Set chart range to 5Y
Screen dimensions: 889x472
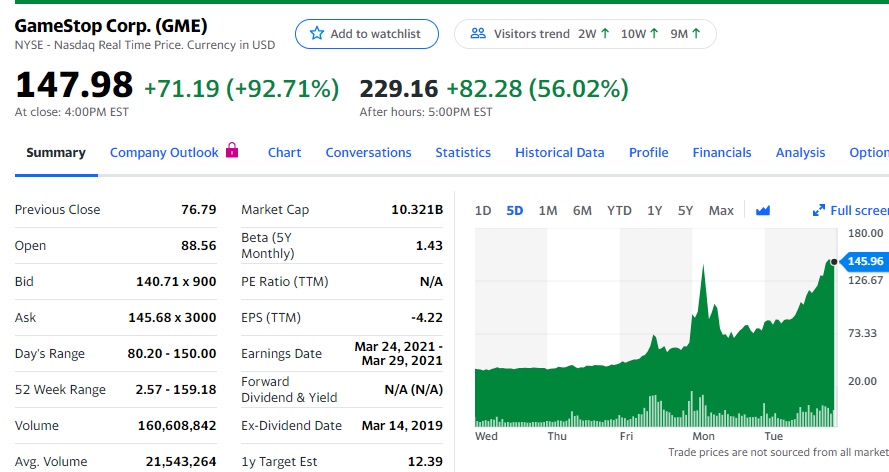click(685, 211)
